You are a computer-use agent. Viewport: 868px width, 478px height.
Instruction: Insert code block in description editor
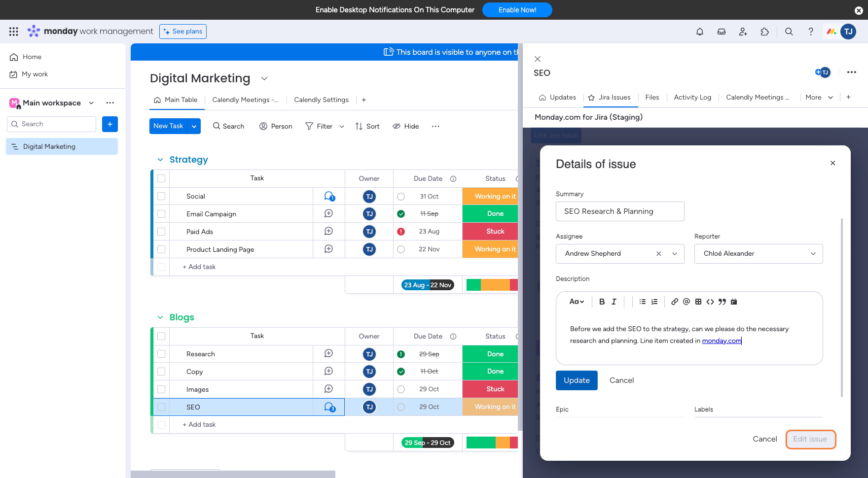[x=710, y=302]
